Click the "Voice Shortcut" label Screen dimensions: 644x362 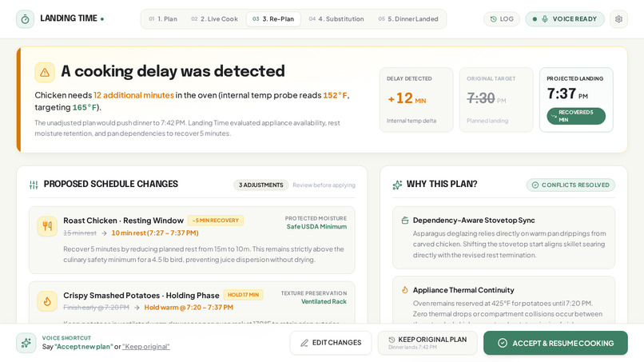66,338
